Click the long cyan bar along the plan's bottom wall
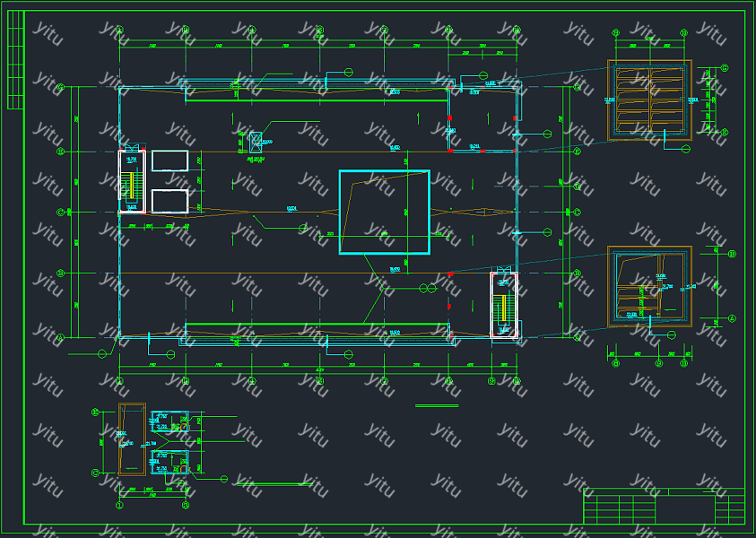 [318, 325]
